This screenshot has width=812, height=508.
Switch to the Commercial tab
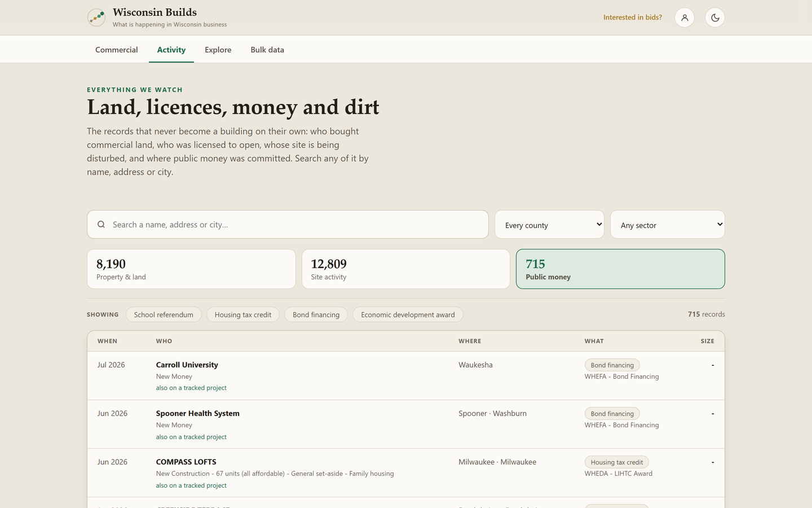(x=116, y=50)
